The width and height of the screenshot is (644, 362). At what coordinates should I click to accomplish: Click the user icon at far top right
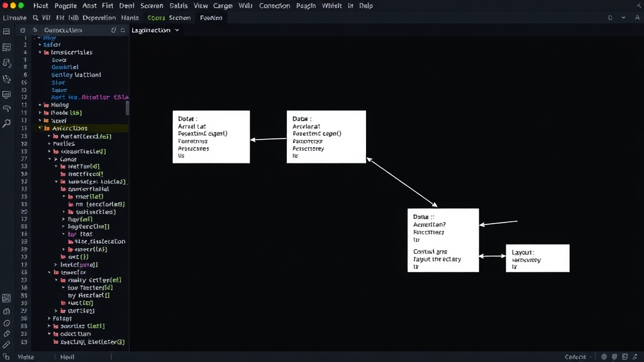click(637, 18)
